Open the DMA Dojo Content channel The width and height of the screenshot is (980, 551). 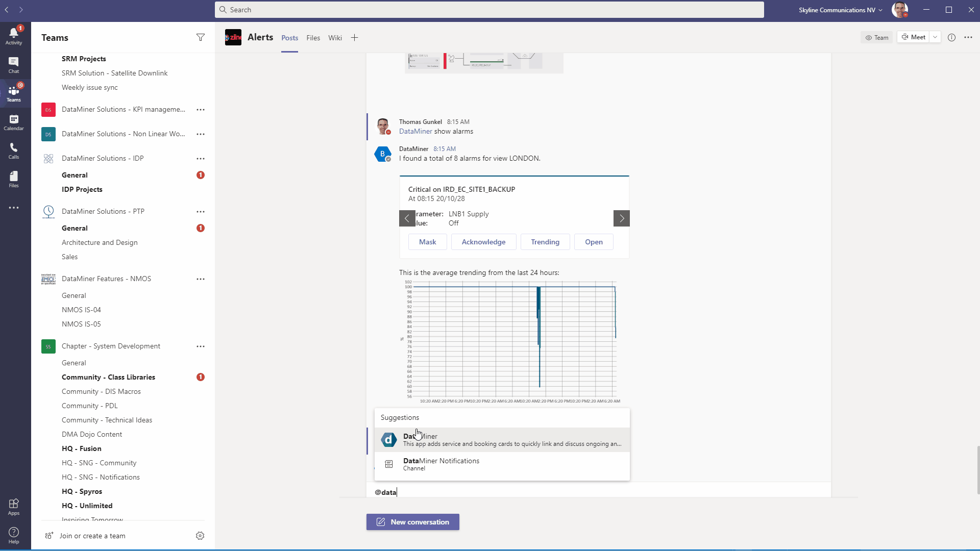click(x=92, y=434)
